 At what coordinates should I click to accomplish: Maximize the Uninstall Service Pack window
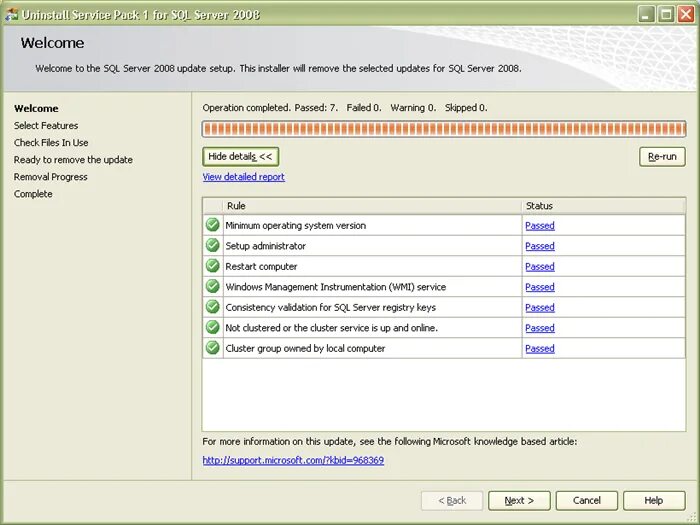coord(666,14)
